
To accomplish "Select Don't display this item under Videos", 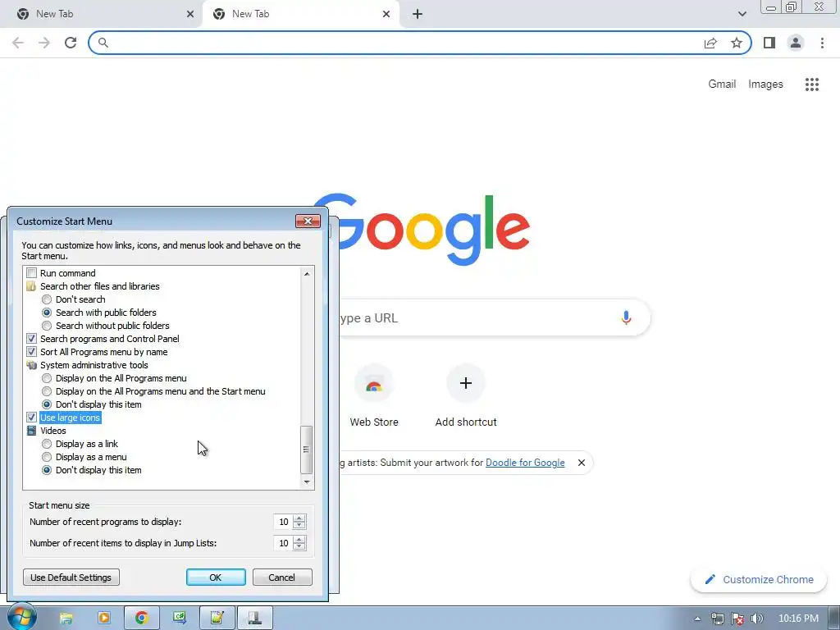I will (x=47, y=470).
